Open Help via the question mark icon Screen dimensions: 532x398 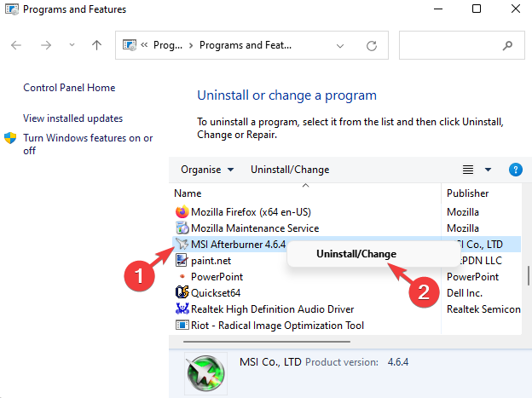click(x=515, y=170)
